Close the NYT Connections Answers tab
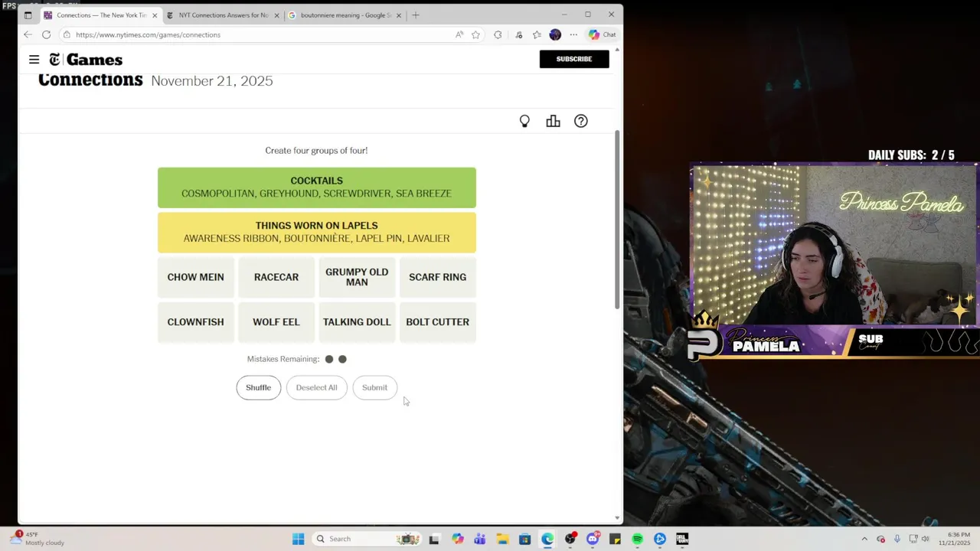Viewport: 980px width, 551px height. coord(276,15)
